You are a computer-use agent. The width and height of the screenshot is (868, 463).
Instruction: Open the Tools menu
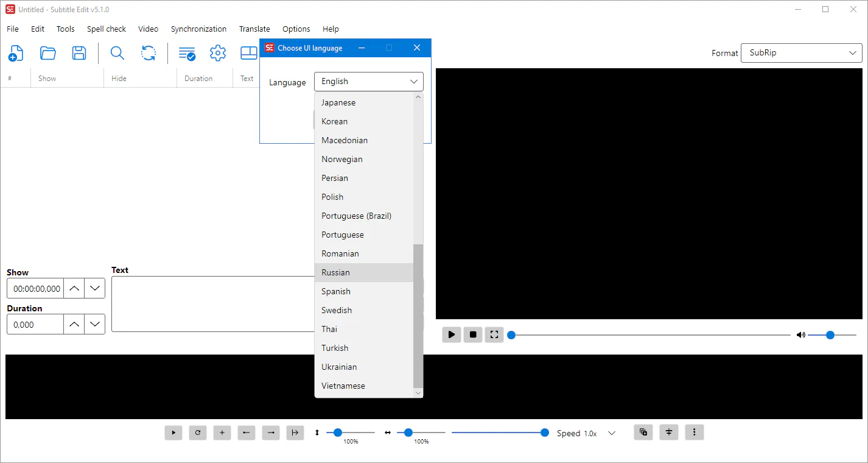66,29
